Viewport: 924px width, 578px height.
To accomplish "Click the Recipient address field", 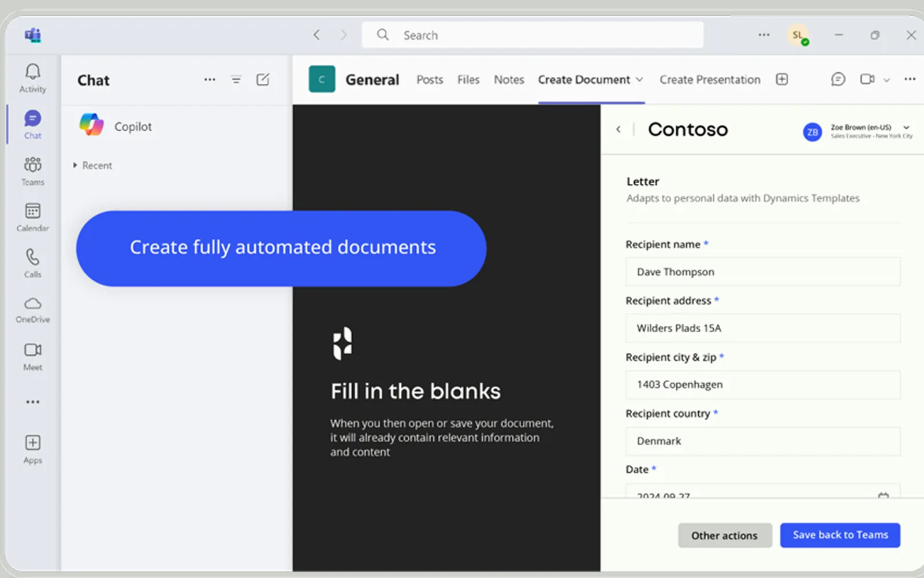I will (x=763, y=328).
